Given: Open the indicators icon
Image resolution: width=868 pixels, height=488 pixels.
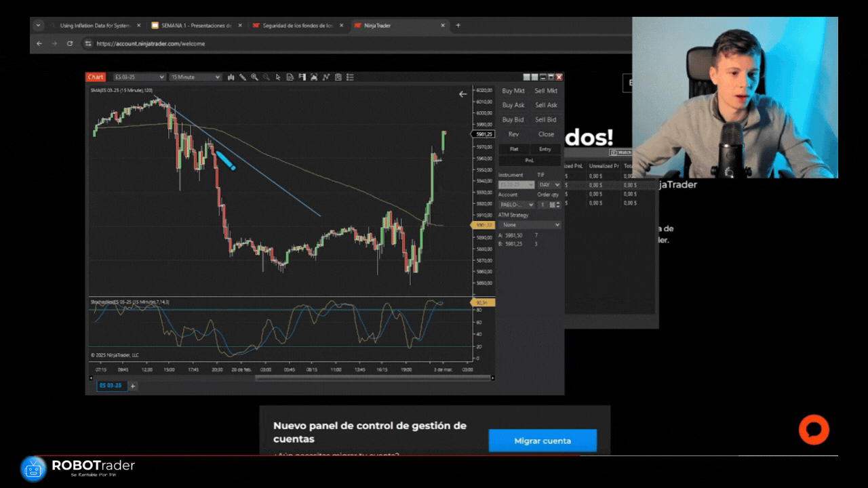Looking at the screenshot, I should pos(326,77).
